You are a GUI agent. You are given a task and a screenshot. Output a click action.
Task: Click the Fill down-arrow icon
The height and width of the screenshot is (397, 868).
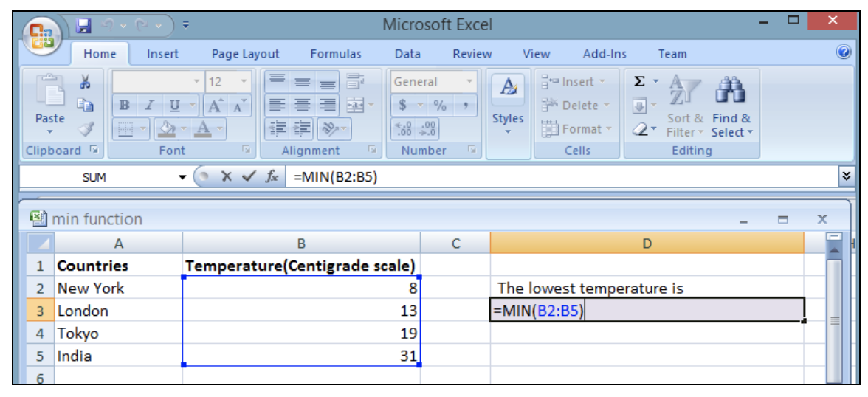coord(638,106)
